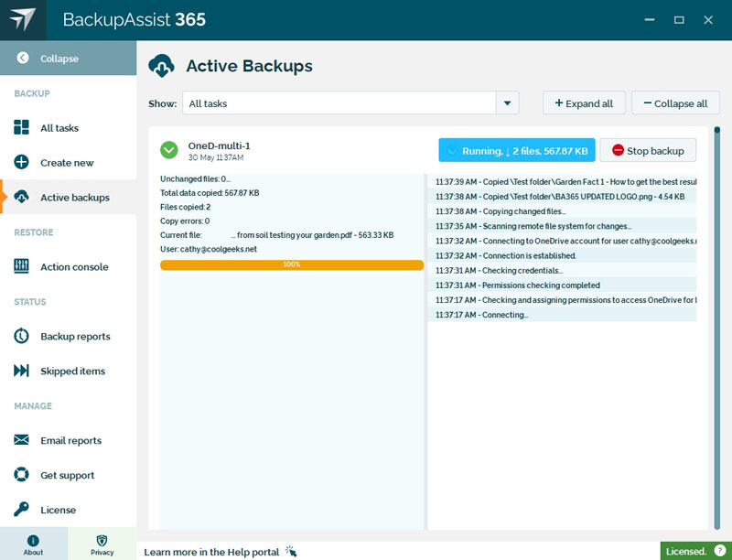Click the vertical scrollbar of backups list
732x560 pixels.
point(717,328)
